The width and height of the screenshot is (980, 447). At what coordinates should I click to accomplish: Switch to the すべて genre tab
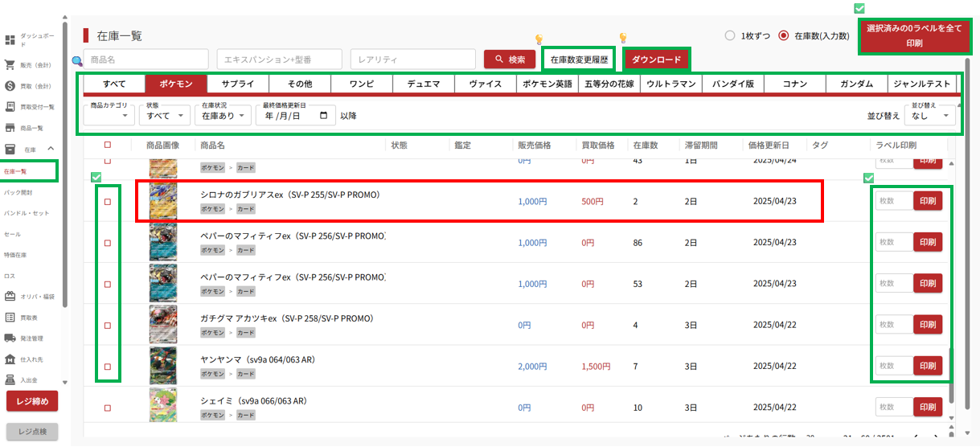coord(114,84)
